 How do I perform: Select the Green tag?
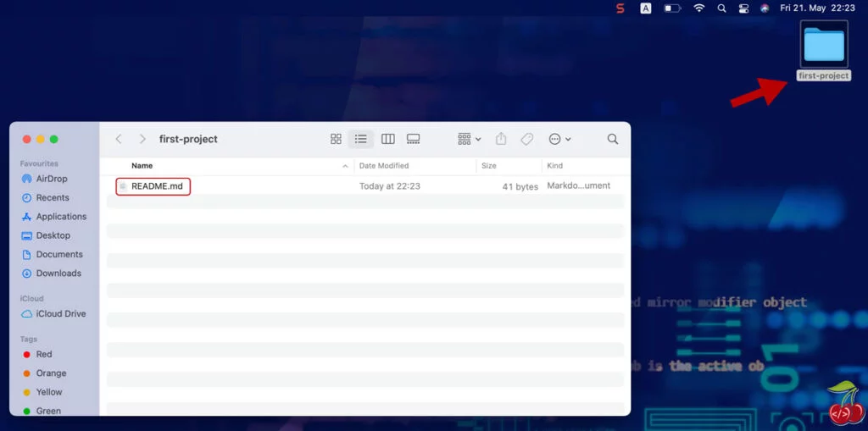tap(42, 411)
